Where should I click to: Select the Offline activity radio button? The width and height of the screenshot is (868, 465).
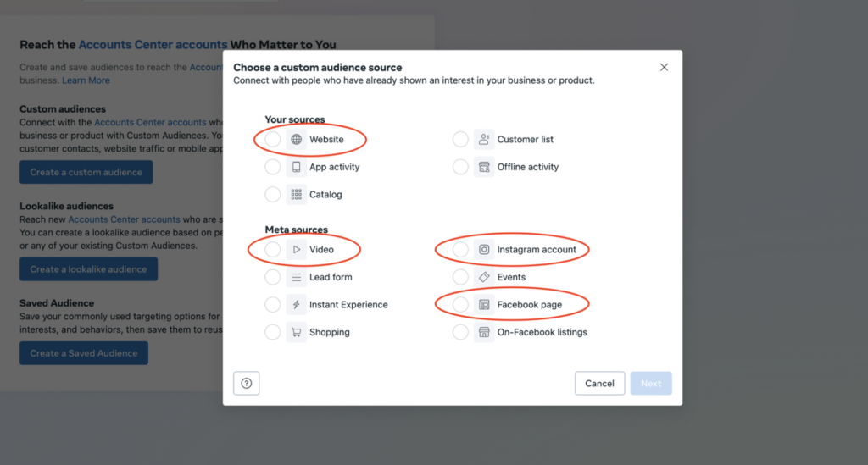[460, 167]
